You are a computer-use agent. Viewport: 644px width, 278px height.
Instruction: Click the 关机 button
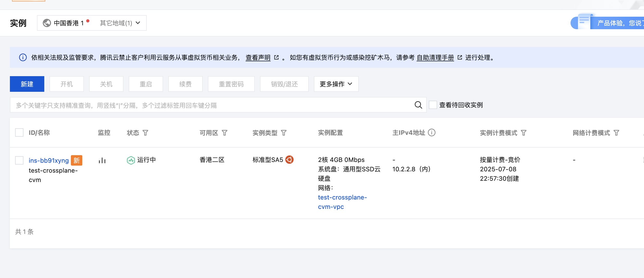[106, 84]
